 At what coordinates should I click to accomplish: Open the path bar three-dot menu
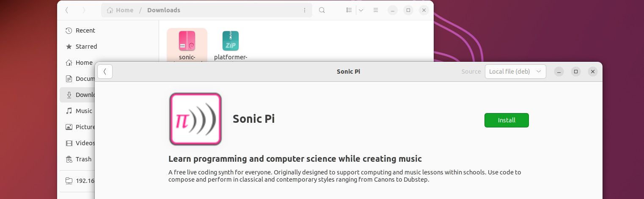tap(305, 10)
